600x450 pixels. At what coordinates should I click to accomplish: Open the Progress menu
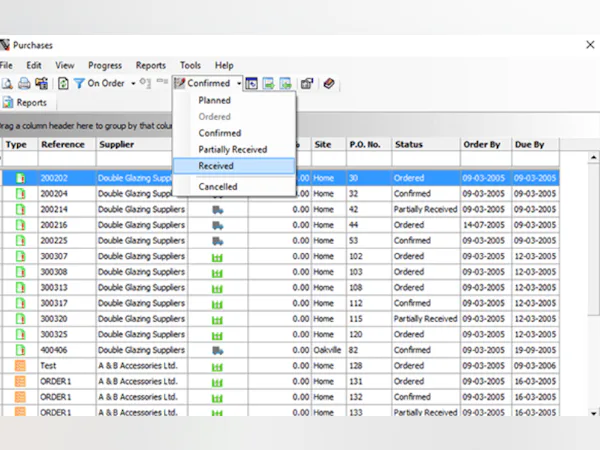pos(105,65)
